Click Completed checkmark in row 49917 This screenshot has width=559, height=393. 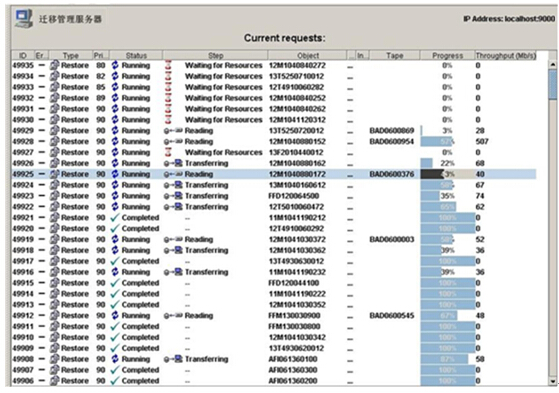pyautogui.click(x=115, y=261)
